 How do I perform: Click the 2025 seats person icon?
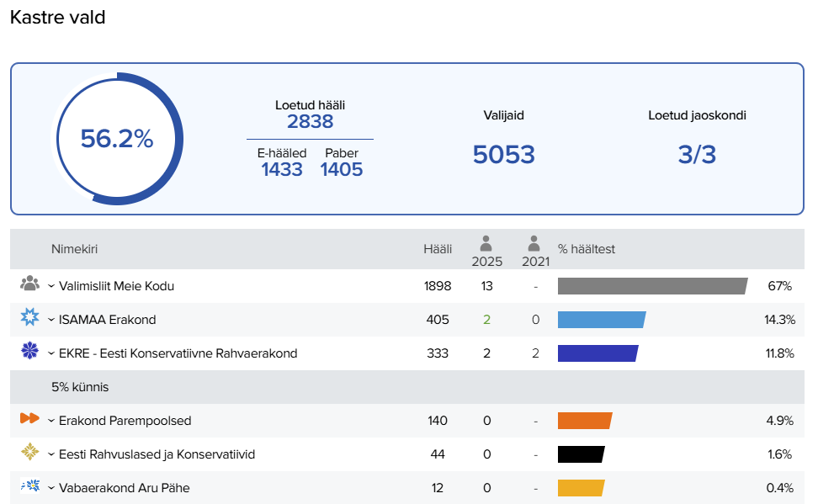(486, 244)
